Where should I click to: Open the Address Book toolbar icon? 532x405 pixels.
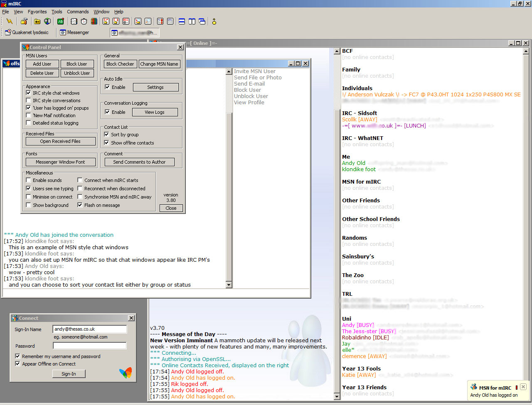point(74,21)
